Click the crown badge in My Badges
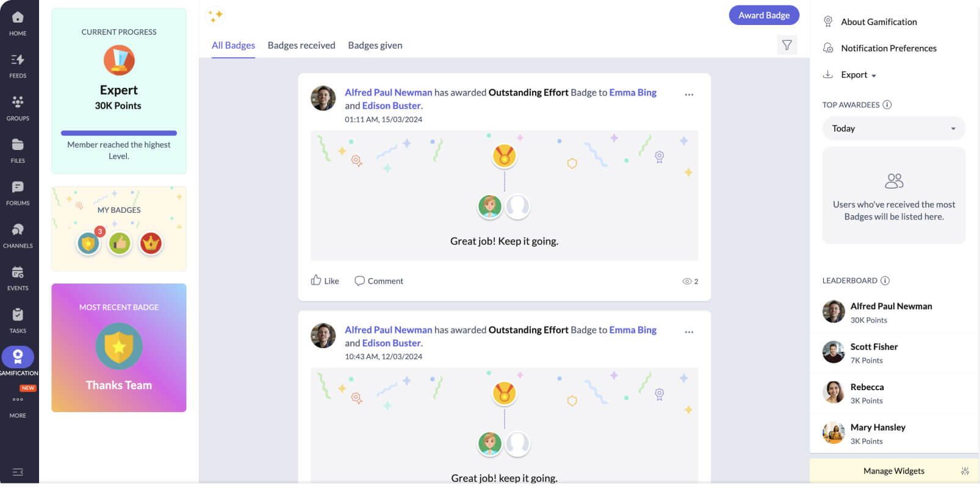 point(151,243)
